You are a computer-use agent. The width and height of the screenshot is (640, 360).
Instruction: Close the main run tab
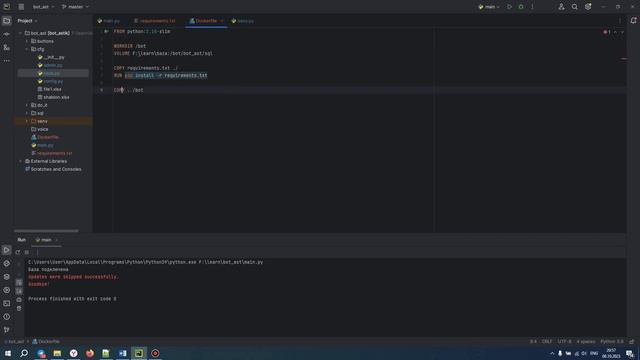click(x=57, y=240)
